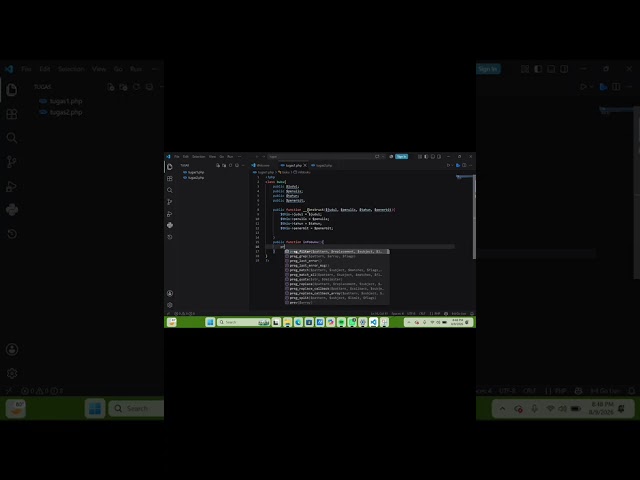Select preg_grep suggestion in autocomplete list
The image size is (640, 480).
pos(337,256)
